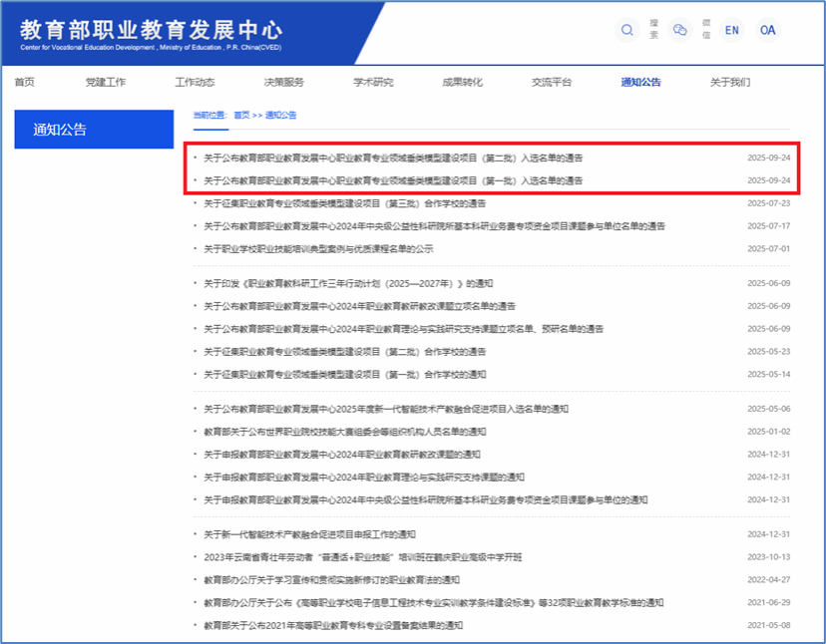Click the search magnifier icon
Screen dimensions: 826x644
(x=627, y=30)
